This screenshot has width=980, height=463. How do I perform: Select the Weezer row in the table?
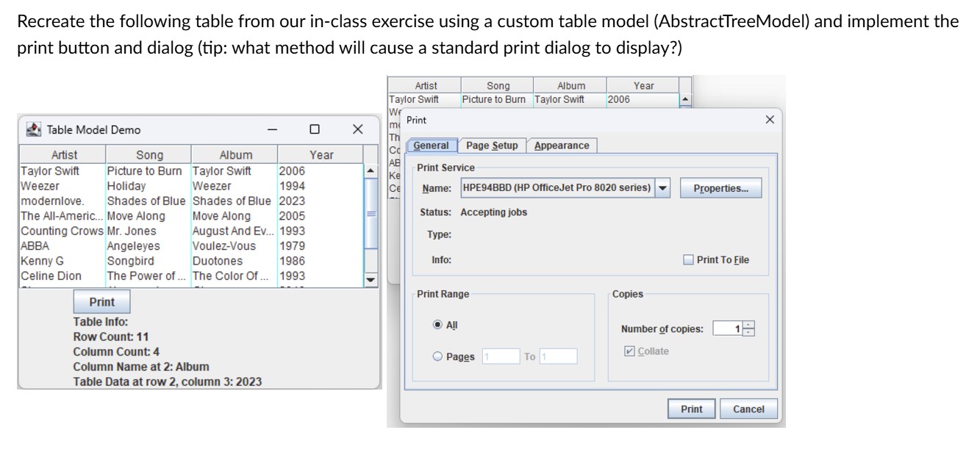click(147, 186)
